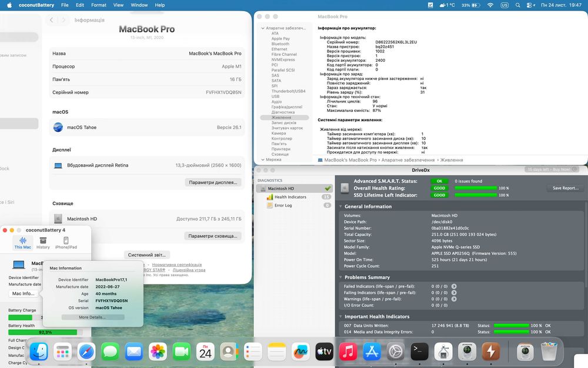Open Notes from the Dock
The height and width of the screenshot is (368, 588).
[277, 352]
